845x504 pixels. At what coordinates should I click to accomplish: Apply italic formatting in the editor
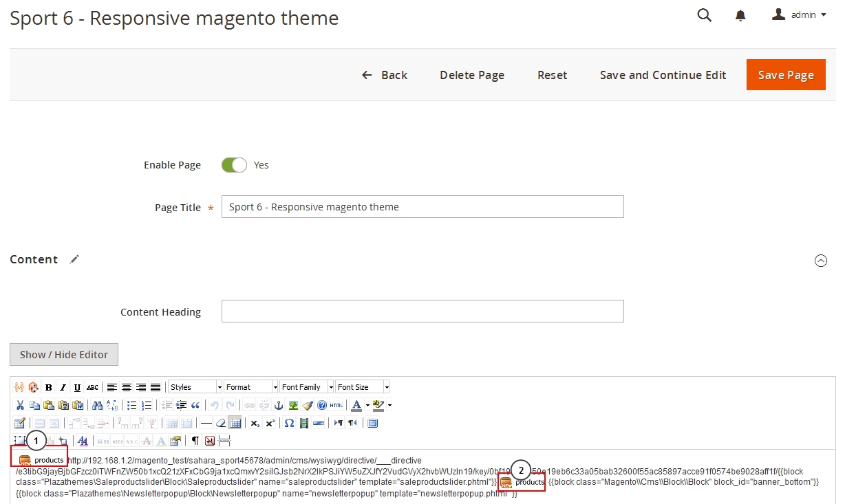[x=63, y=387]
